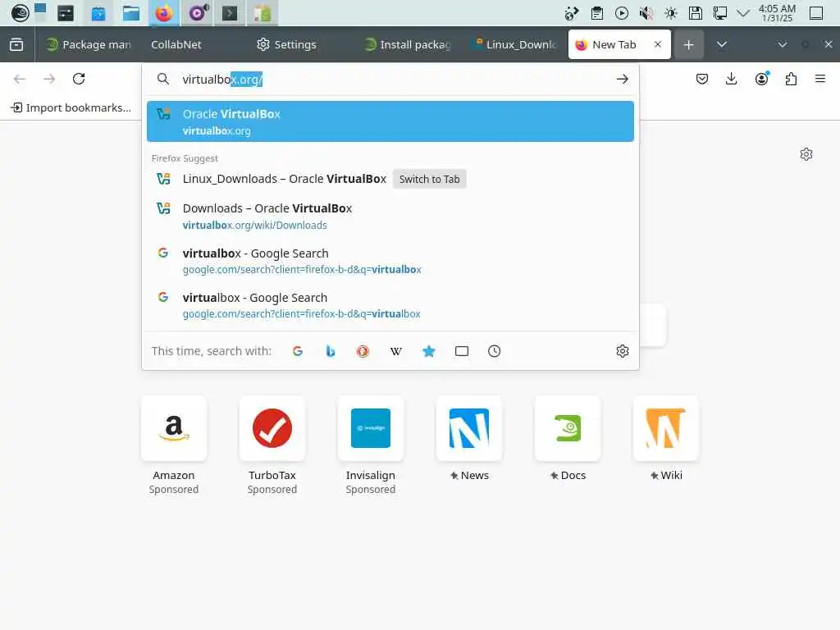840x630 pixels.
Task: Open the terminal taskbar icon
Action: click(x=230, y=13)
